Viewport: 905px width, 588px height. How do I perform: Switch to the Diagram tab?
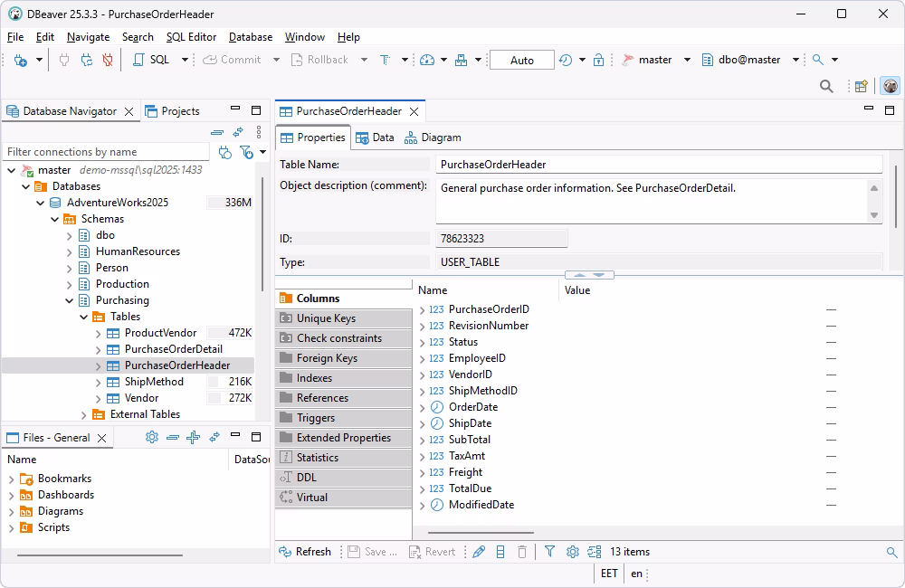433,138
